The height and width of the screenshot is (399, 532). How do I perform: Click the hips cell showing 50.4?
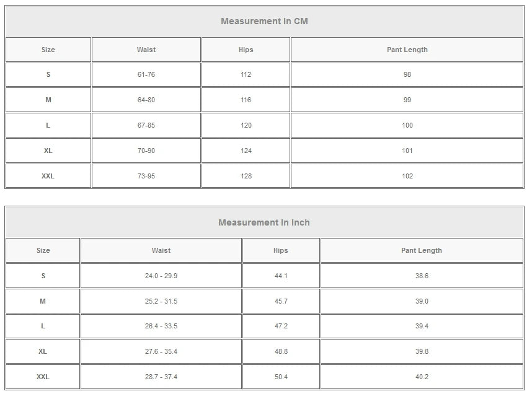[281, 377]
